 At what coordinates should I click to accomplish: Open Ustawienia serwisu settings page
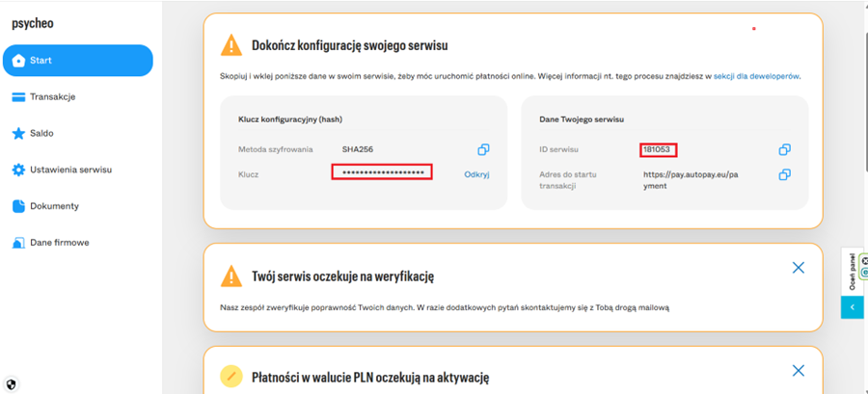(x=70, y=170)
